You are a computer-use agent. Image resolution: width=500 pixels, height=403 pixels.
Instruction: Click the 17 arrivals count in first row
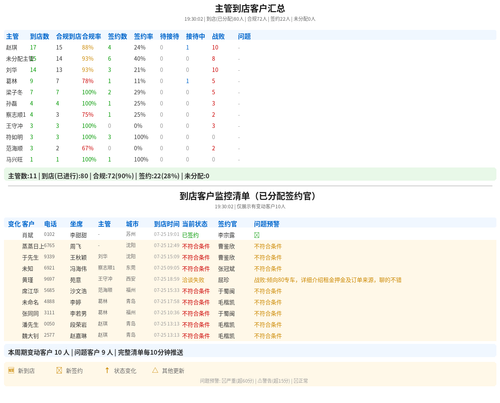[x=33, y=48]
